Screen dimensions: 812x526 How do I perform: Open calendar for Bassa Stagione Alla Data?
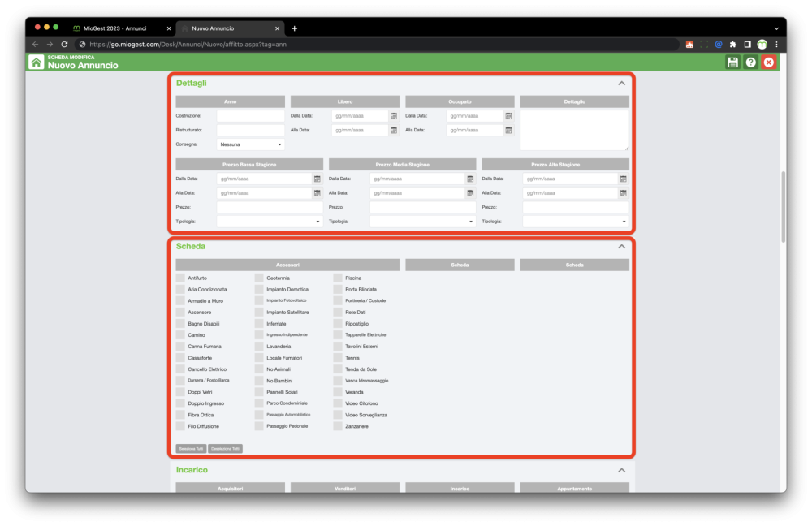click(x=317, y=192)
